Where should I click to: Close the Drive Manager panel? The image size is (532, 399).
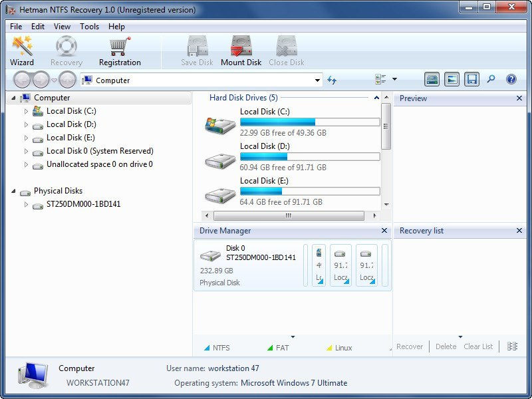coord(384,230)
